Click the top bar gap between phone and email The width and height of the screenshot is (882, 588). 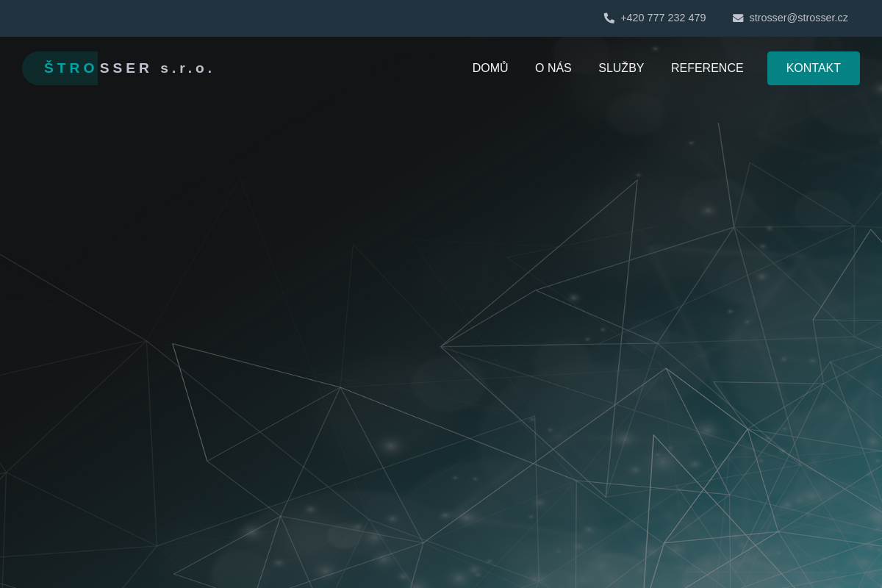(x=719, y=18)
